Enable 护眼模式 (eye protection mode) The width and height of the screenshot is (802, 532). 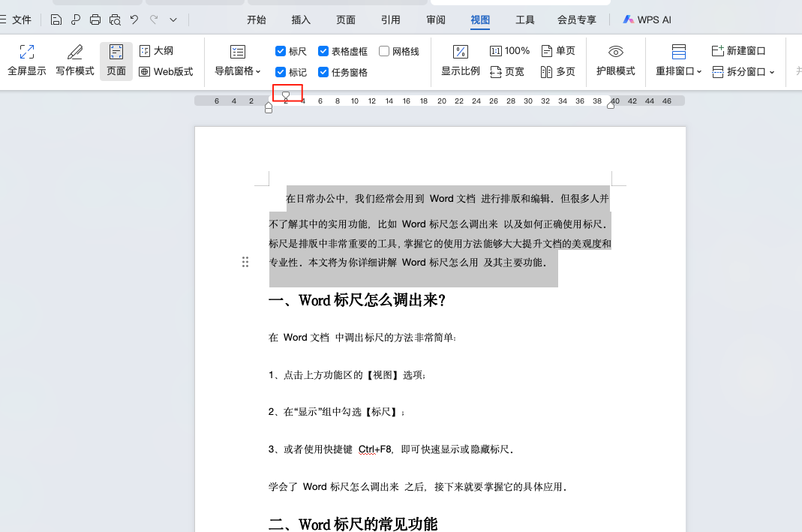click(x=615, y=60)
